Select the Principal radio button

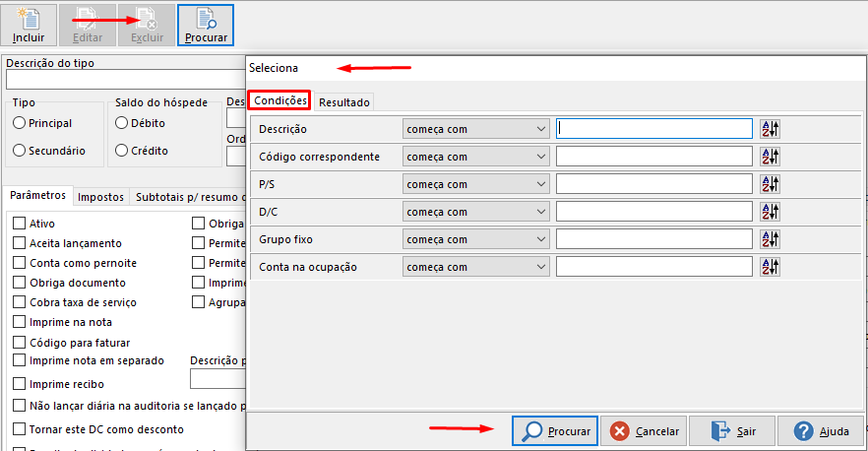tap(20, 123)
